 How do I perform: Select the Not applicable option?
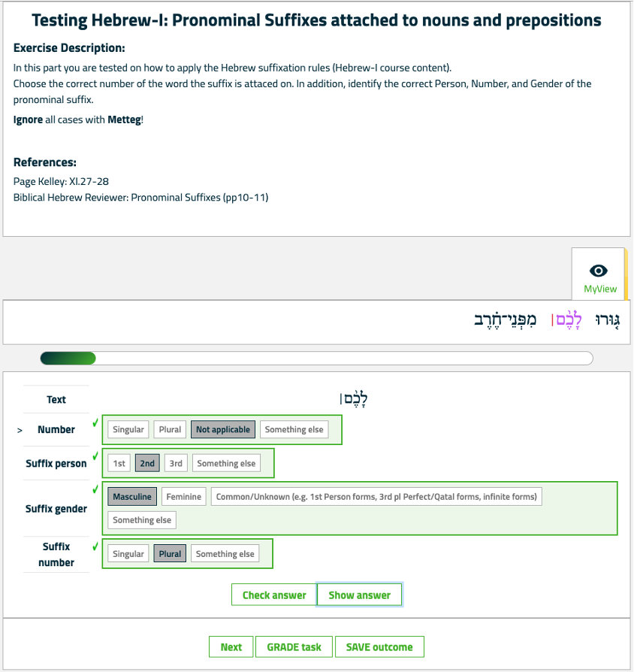(x=223, y=429)
